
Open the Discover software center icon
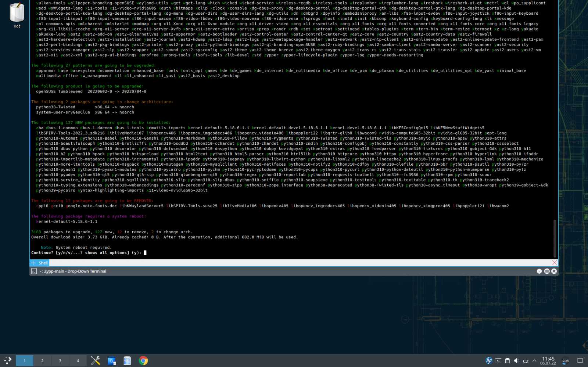click(111, 361)
